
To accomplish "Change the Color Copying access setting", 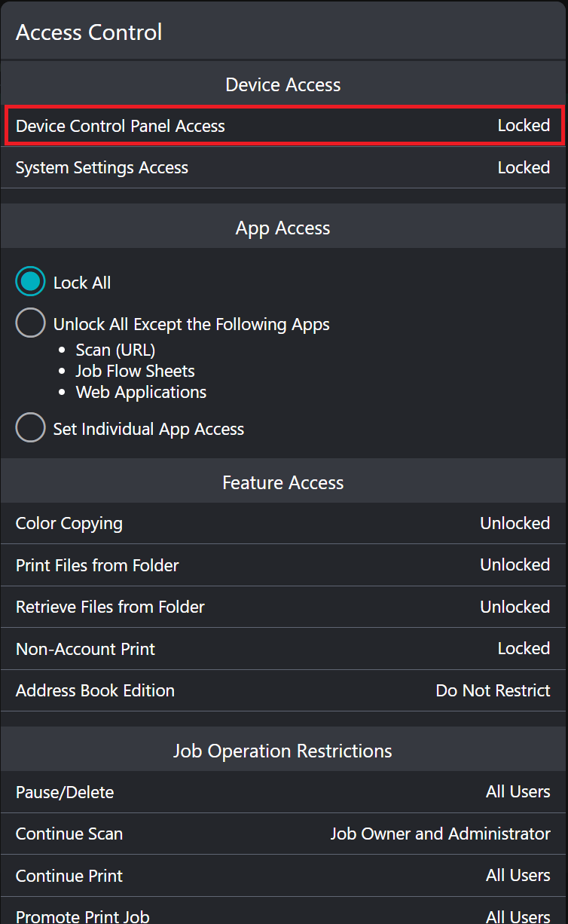I will pyautogui.click(x=283, y=523).
